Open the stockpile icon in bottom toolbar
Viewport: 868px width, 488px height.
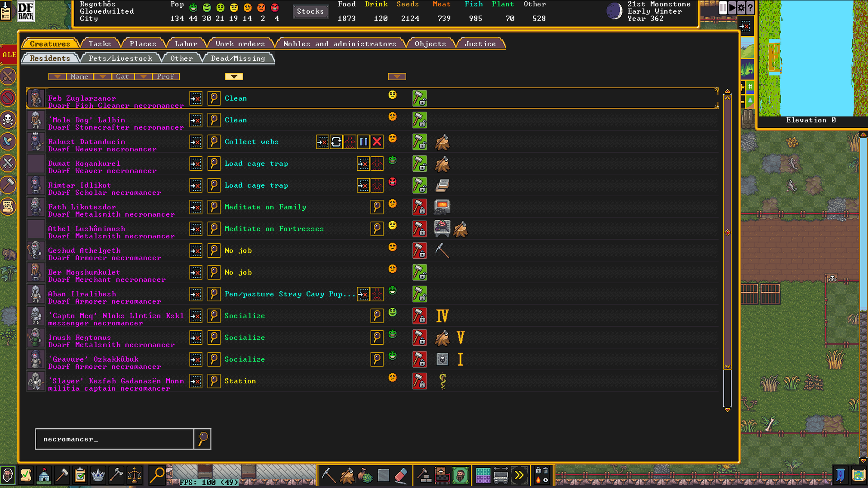[442, 475]
